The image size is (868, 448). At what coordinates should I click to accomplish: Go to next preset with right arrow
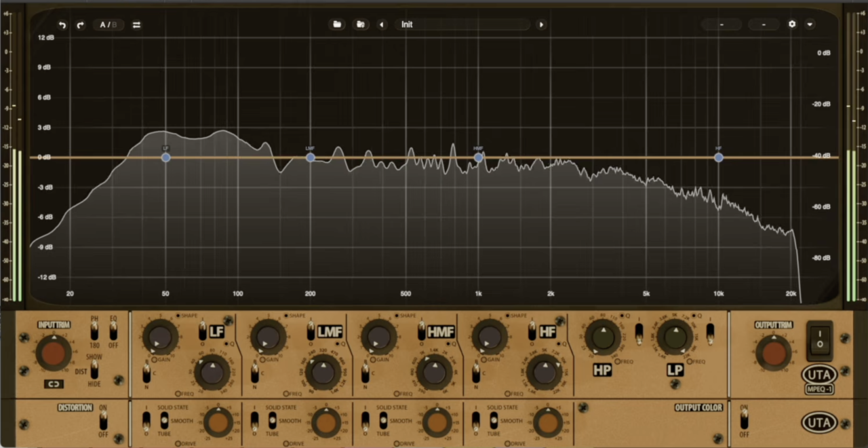[x=541, y=24]
